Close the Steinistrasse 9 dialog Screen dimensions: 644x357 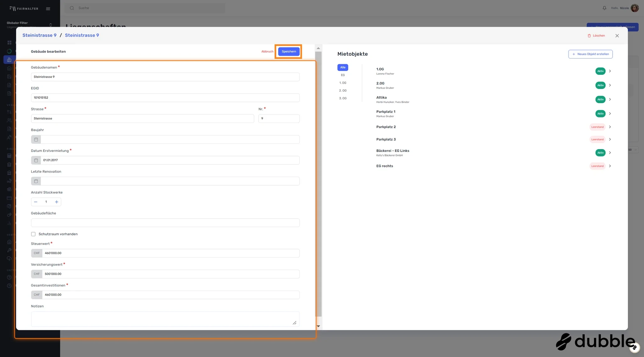[x=617, y=36]
